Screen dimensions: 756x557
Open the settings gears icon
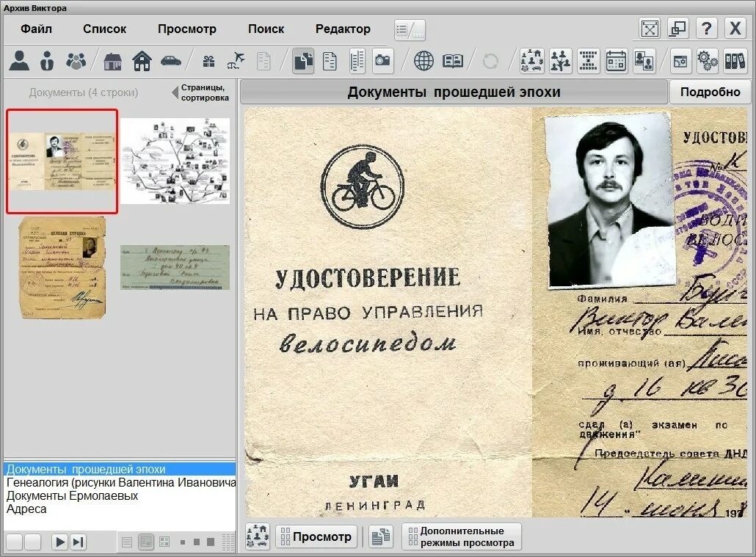[707, 61]
